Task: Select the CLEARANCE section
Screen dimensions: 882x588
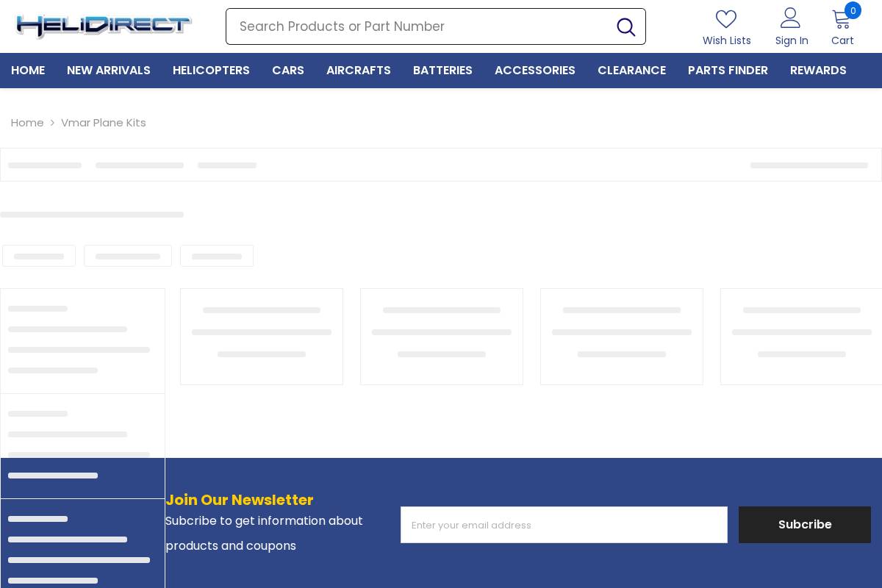Action: coord(631,70)
